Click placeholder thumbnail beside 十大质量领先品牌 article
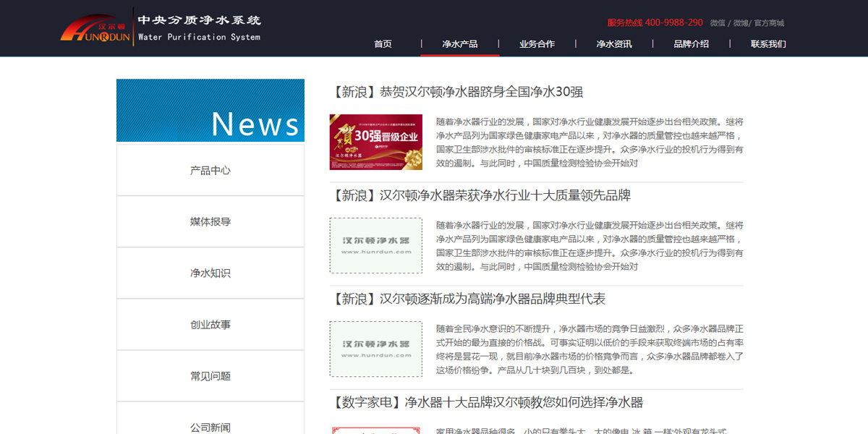868x434 pixels. click(376, 245)
